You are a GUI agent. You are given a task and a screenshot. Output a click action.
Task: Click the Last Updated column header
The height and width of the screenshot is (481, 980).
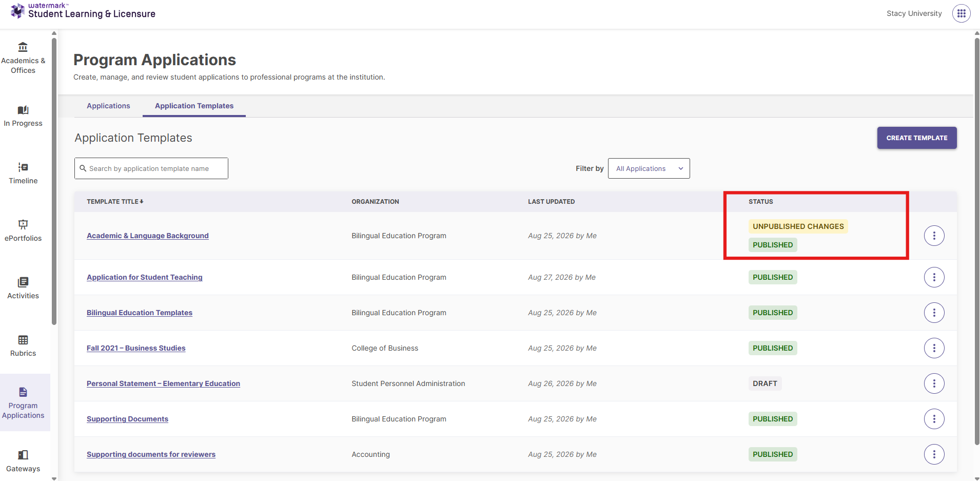pos(551,202)
